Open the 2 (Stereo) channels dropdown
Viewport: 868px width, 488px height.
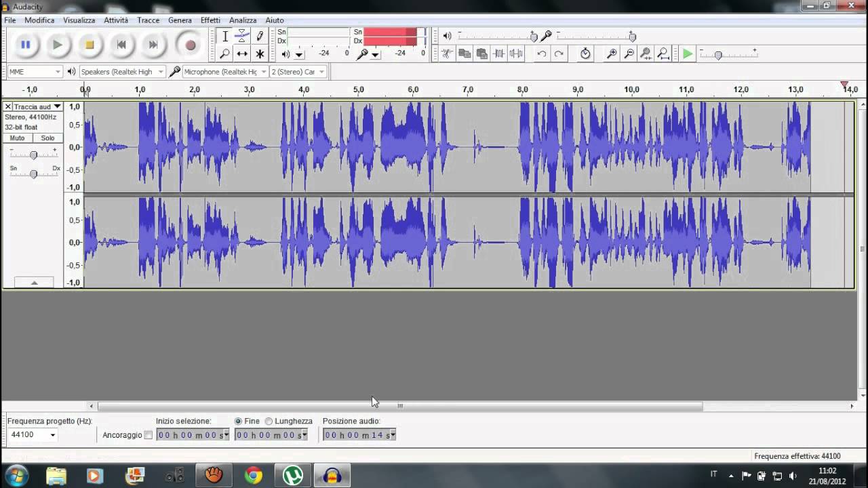[298, 71]
